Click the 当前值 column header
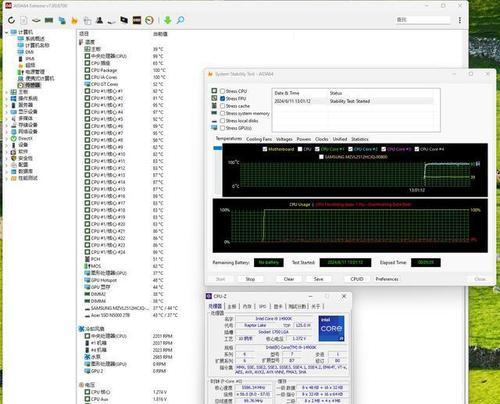This screenshot has width=500, height=404. click(x=160, y=34)
